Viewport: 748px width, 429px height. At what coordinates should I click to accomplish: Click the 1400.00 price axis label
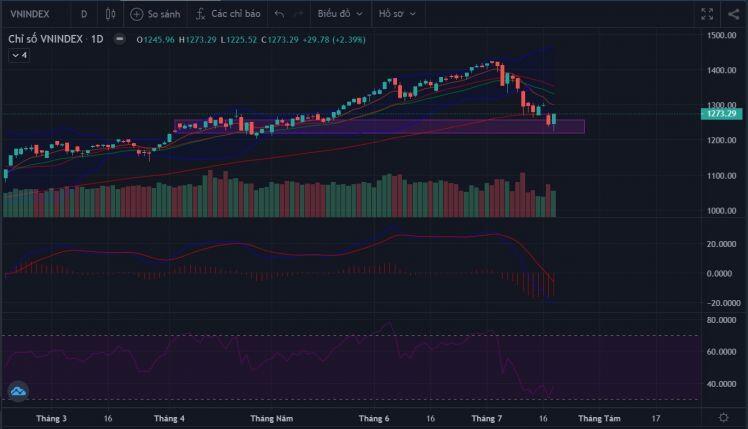[721, 70]
